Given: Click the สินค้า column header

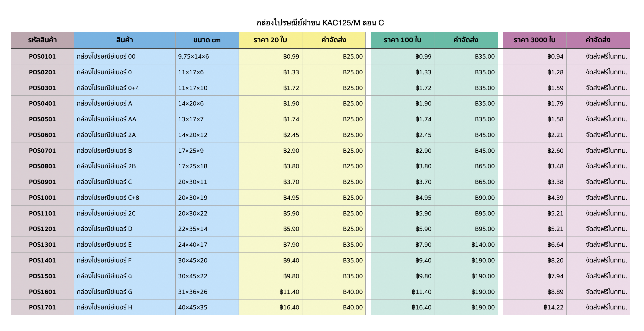Looking at the screenshot, I should 125,40.
